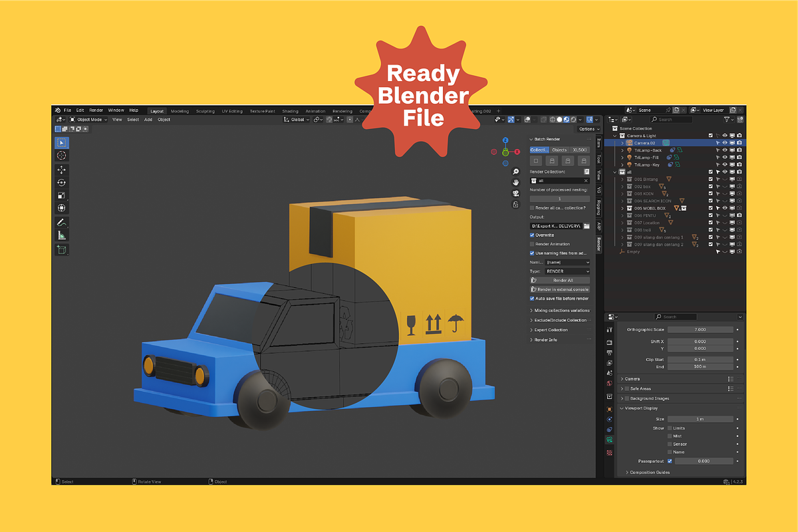
Task: Open the Object Mode dropdown
Action: (88, 120)
